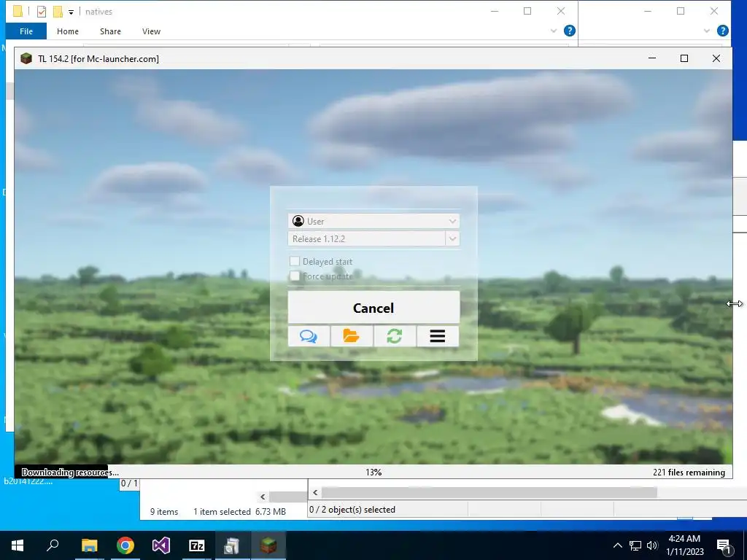Click the user avatar icon in account field
Image resolution: width=747 pixels, height=560 pixels.
[x=298, y=221]
